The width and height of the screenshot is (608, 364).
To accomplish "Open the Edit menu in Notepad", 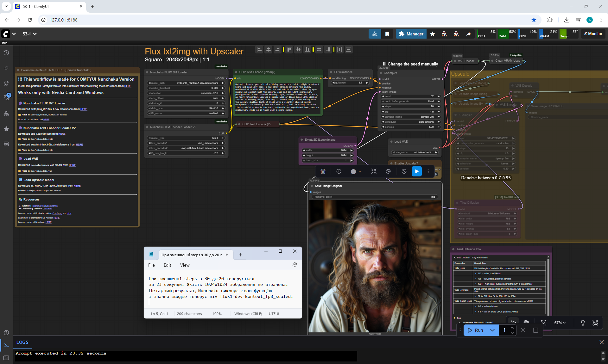I will coord(167,265).
